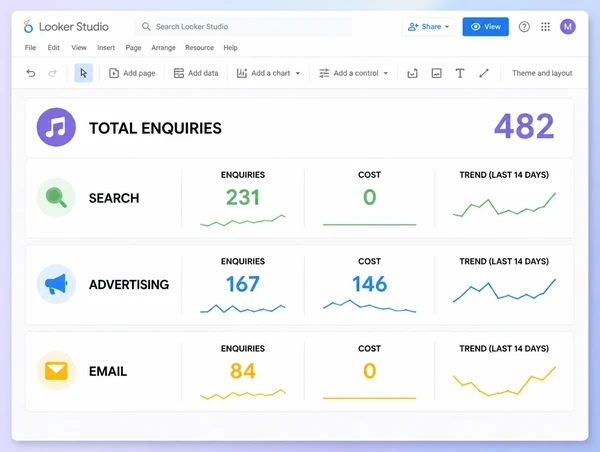Select the pointer selection tool
600x452 pixels.
[x=83, y=73]
